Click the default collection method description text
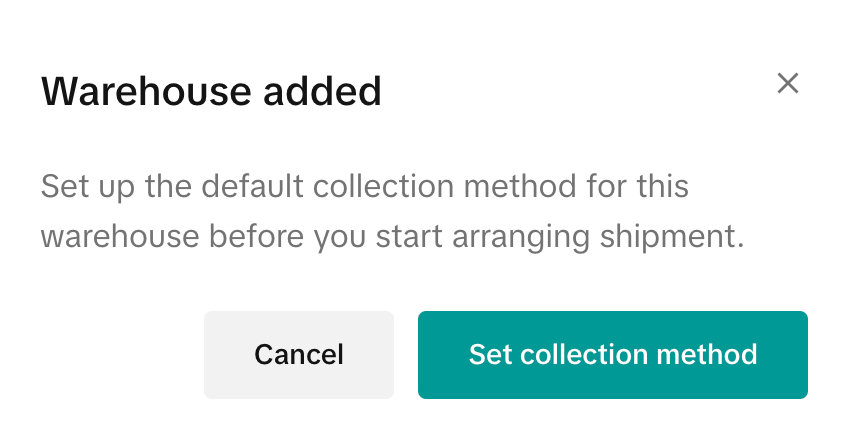The width and height of the screenshot is (848, 442). pyautogui.click(x=393, y=212)
